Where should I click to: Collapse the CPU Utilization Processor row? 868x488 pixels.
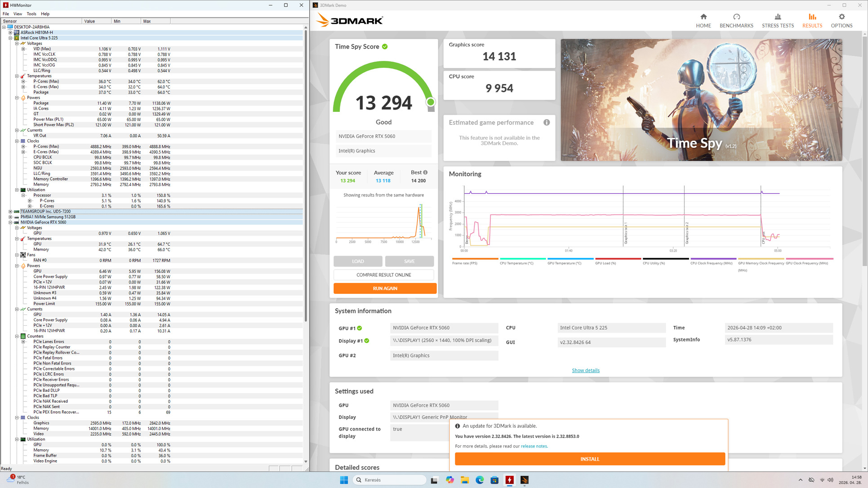[23, 195]
